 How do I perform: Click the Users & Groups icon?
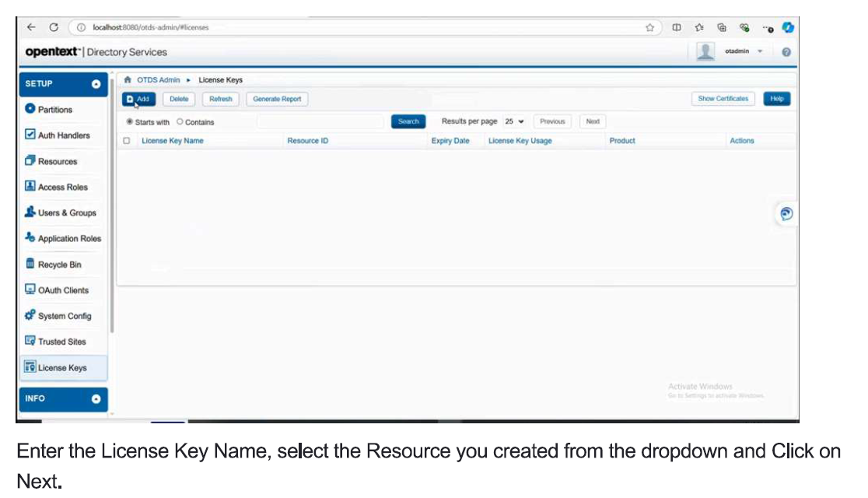click(x=30, y=212)
